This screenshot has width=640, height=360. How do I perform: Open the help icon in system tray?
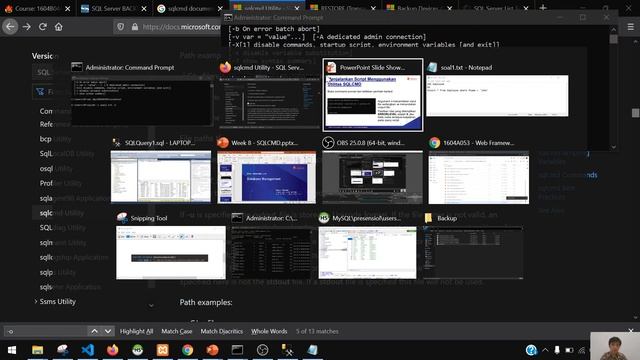tap(531, 350)
